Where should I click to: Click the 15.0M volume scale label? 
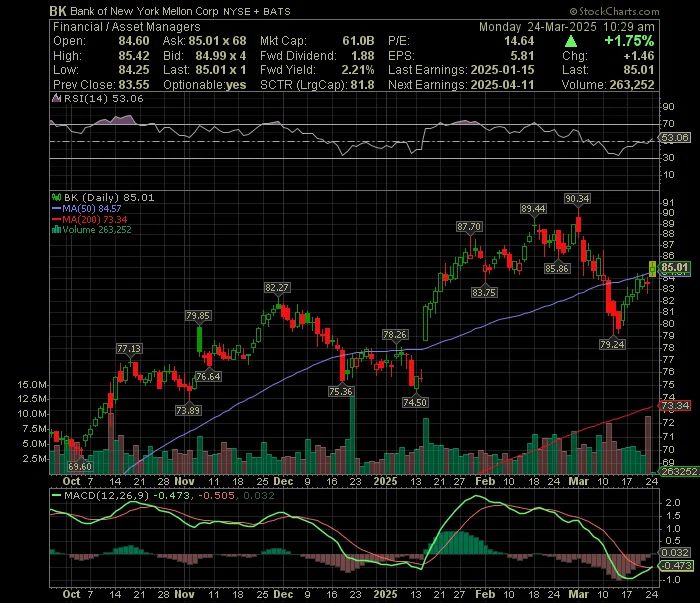point(32,385)
